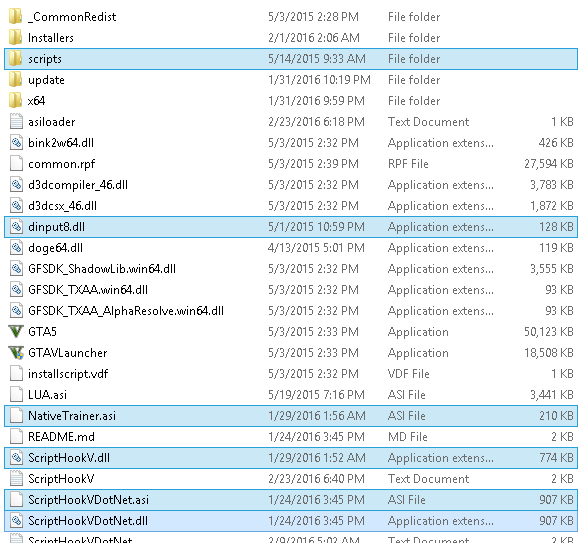The height and width of the screenshot is (545, 581).
Task: Select the bink2w64.dll file name
Action: 61,143
